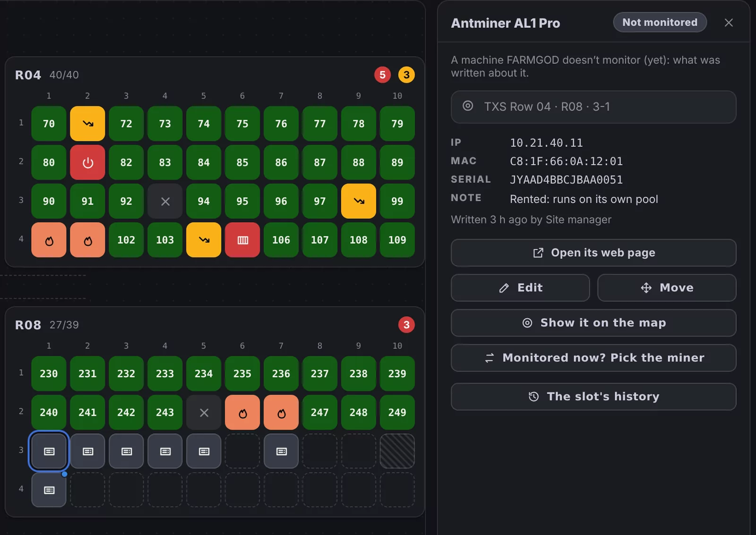
Task: Click the Edit button
Action: point(520,288)
